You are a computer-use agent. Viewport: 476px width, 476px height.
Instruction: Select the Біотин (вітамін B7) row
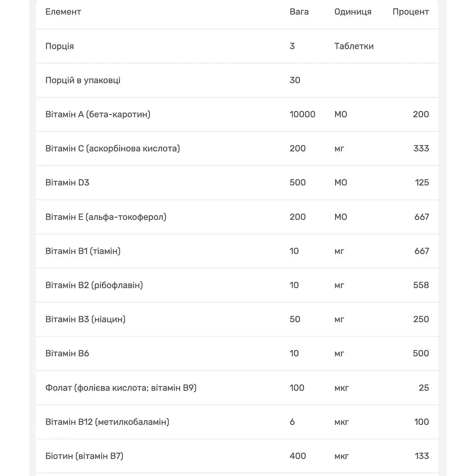237,456
